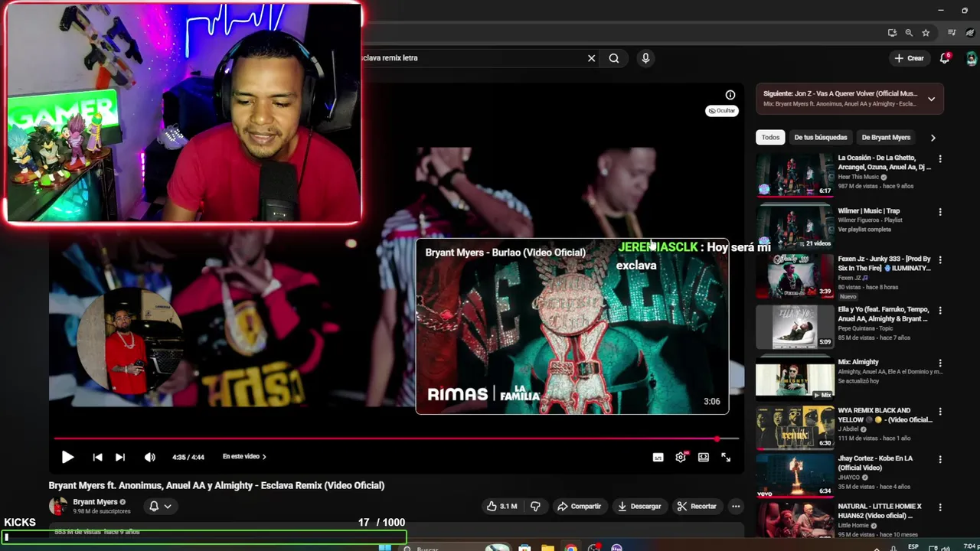Viewport: 980px width, 551px height.
Task: Open the video info card icon
Action: point(730,95)
